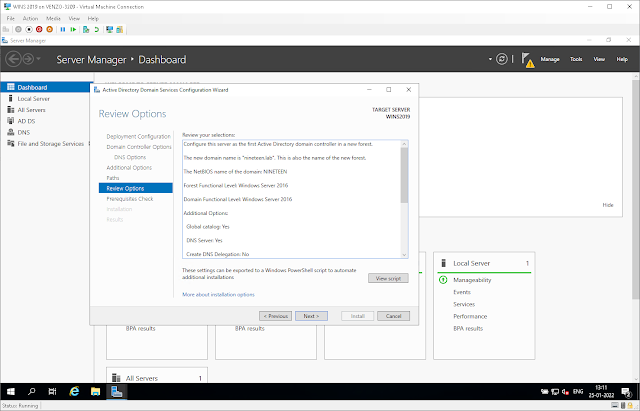Click the Share/Insert integration toolbar icon

(x=120, y=29)
